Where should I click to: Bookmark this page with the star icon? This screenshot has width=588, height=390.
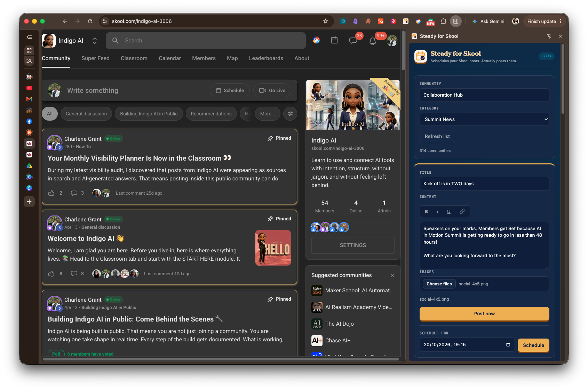click(326, 21)
